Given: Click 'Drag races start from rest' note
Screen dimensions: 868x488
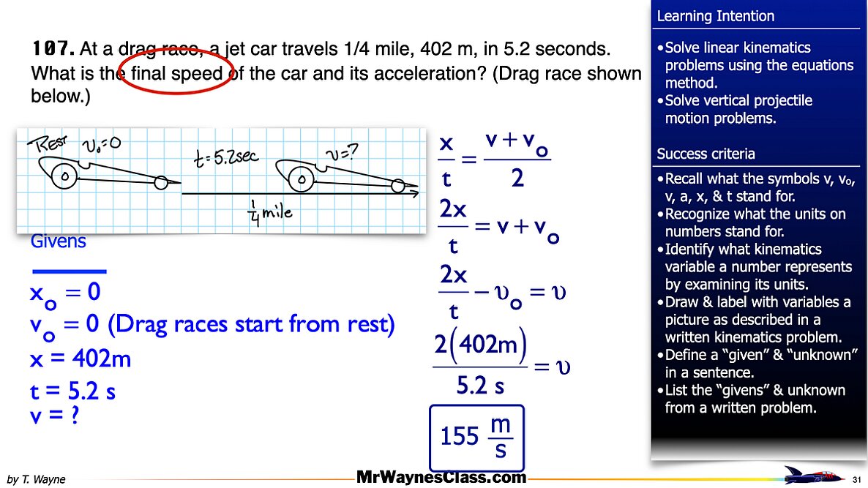Looking at the screenshot, I should pyautogui.click(x=250, y=324).
